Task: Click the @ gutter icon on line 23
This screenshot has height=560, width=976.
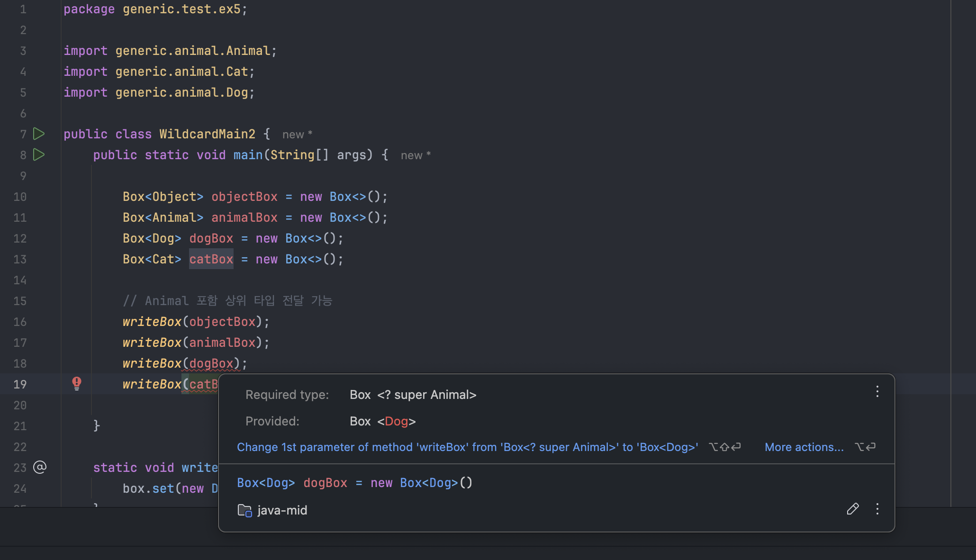Action: click(x=40, y=467)
